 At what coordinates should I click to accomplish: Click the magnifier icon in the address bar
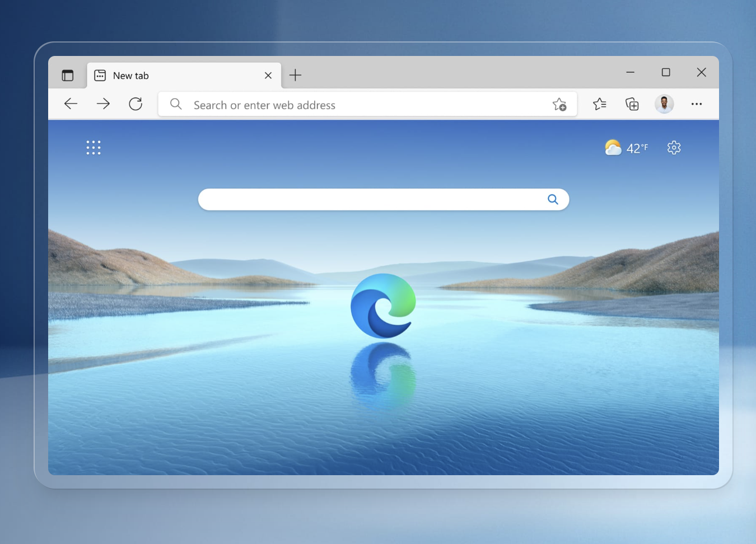(x=176, y=104)
